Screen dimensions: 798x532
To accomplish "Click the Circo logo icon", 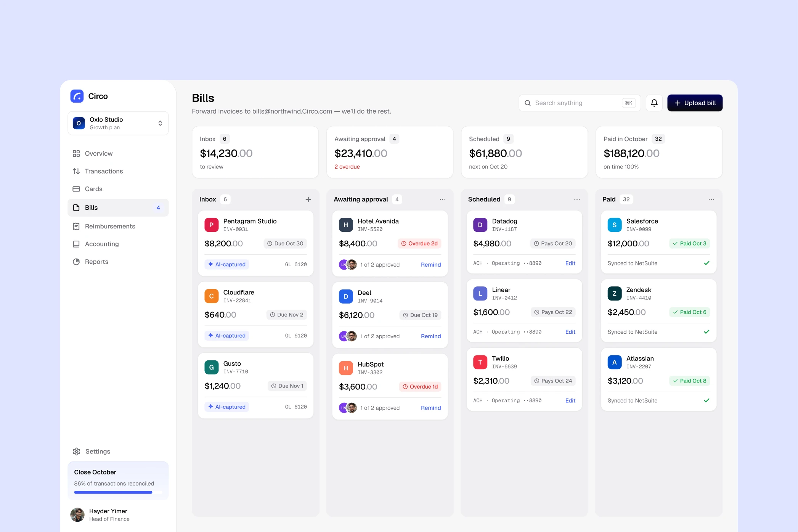I will pyautogui.click(x=77, y=96).
